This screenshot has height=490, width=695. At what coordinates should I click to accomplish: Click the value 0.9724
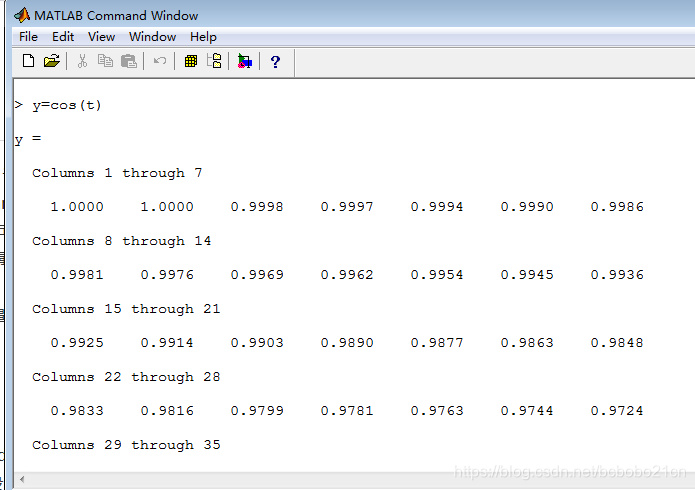coord(617,411)
